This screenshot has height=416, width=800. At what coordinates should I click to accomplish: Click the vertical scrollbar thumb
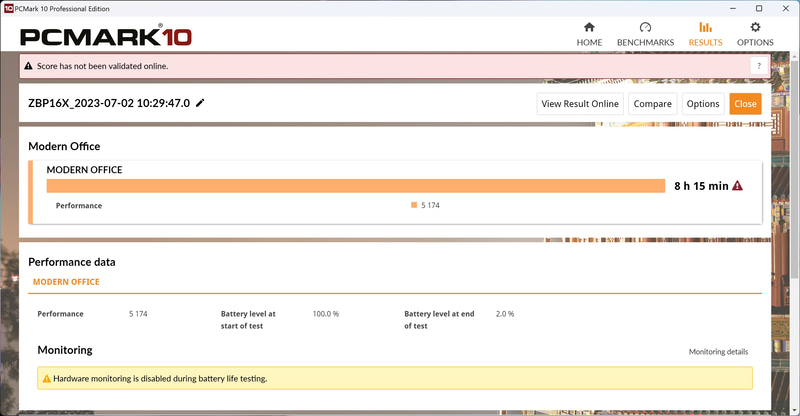[x=795, y=168]
